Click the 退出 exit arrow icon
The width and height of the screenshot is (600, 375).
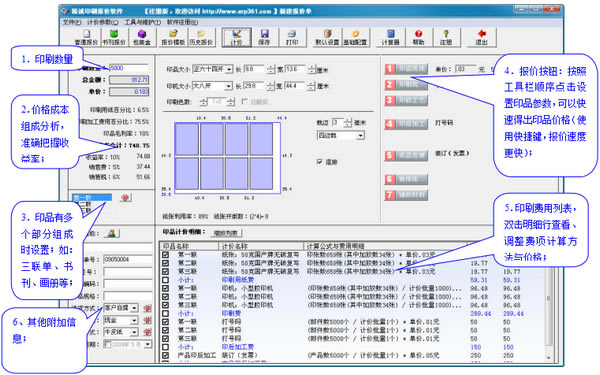(x=481, y=38)
